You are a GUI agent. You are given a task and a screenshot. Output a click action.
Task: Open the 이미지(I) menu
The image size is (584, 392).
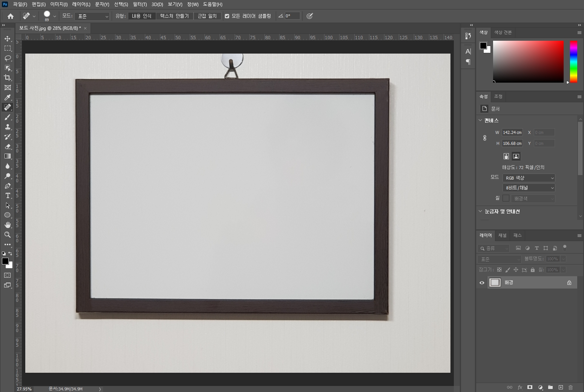click(x=59, y=5)
